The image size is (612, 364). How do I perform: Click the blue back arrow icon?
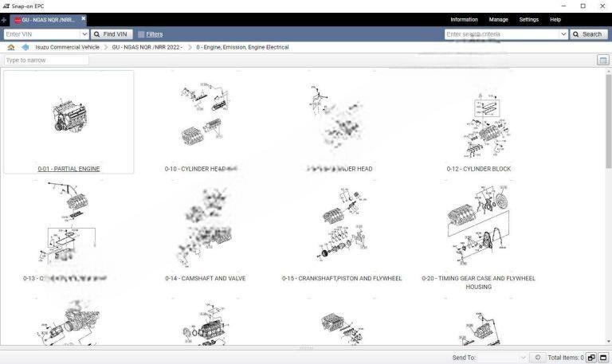(x=25, y=47)
